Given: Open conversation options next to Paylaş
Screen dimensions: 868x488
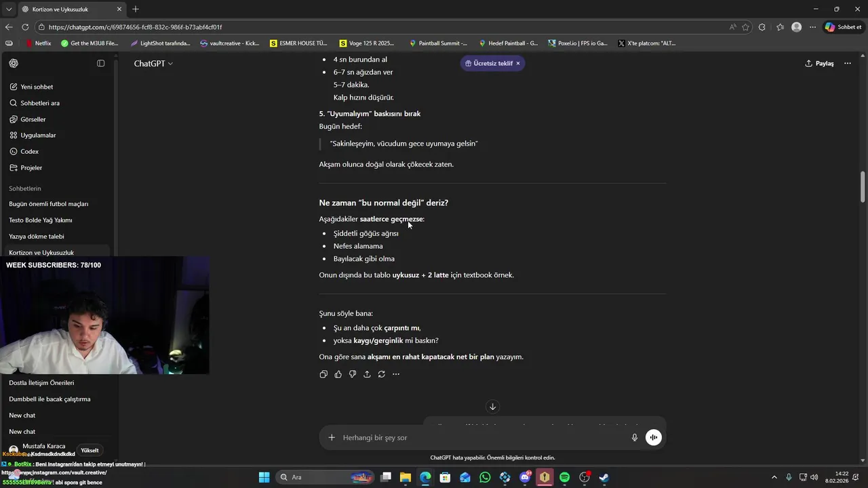Looking at the screenshot, I should 847,63.
